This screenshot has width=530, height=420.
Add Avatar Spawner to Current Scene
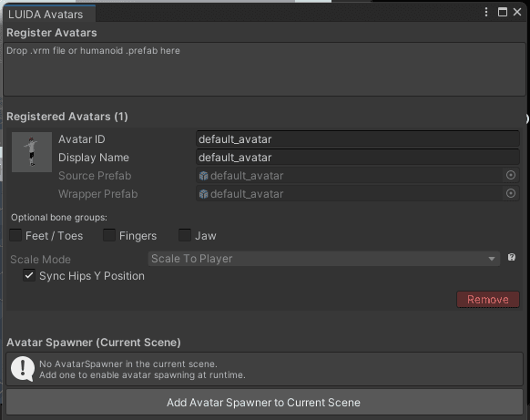[264, 402]
